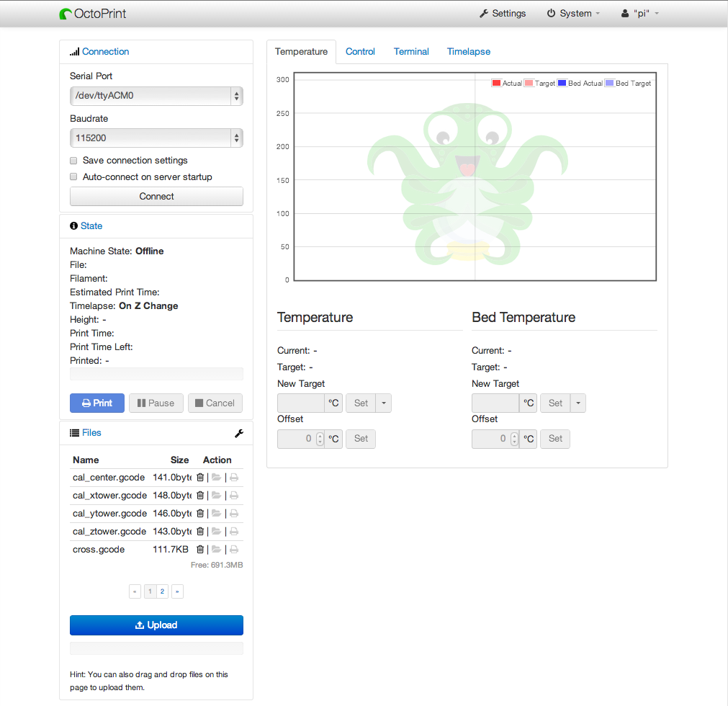Delete cal_ytower.gcode with trash icon
Screen dimensions: 728x706
coord(200,513)
